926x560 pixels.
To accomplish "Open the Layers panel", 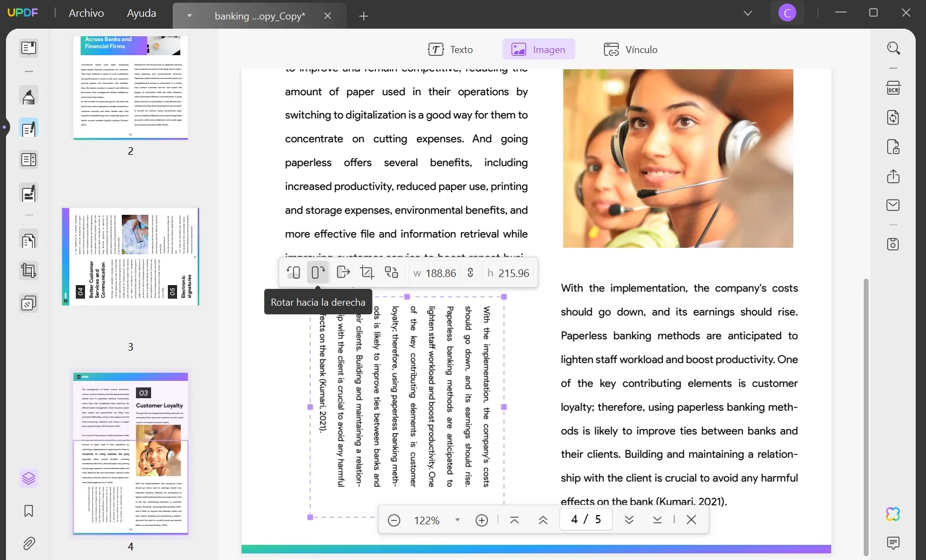I will click(x=29, y=478).
